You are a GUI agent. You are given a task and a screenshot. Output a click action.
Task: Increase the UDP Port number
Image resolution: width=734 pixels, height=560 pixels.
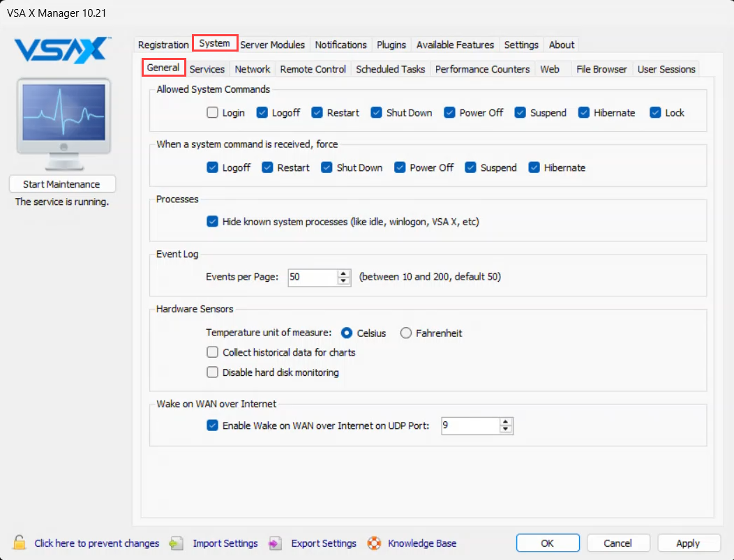(505, 422)
